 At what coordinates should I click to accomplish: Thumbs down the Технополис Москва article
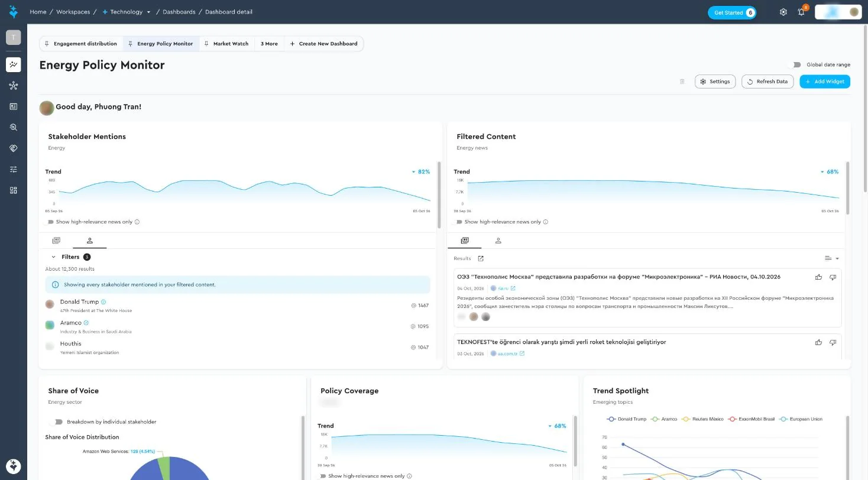[833, 277]
